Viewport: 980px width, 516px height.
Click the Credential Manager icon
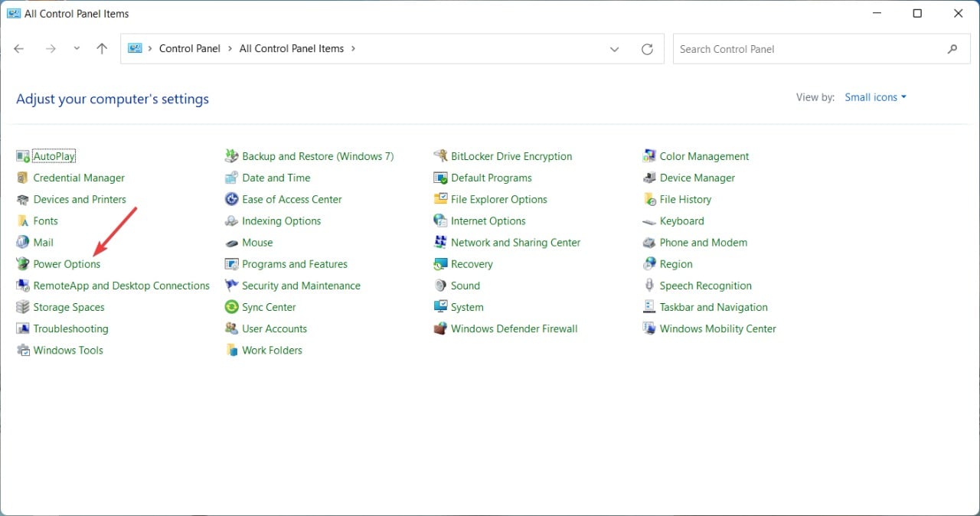[x=23, y=178]
